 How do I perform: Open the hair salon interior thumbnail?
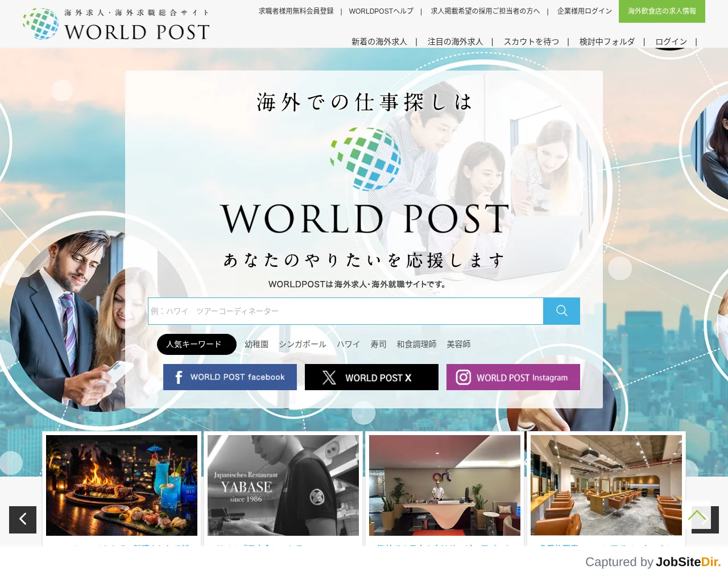pos(606,485)
